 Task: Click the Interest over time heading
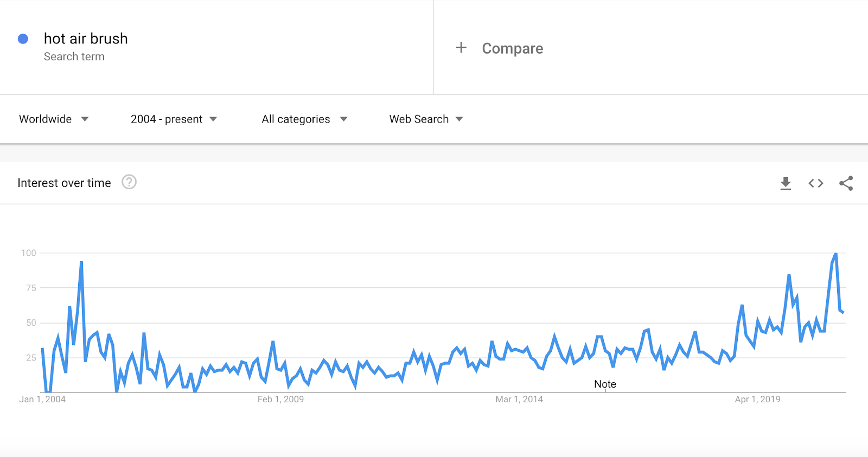click(x=64, y=183)
